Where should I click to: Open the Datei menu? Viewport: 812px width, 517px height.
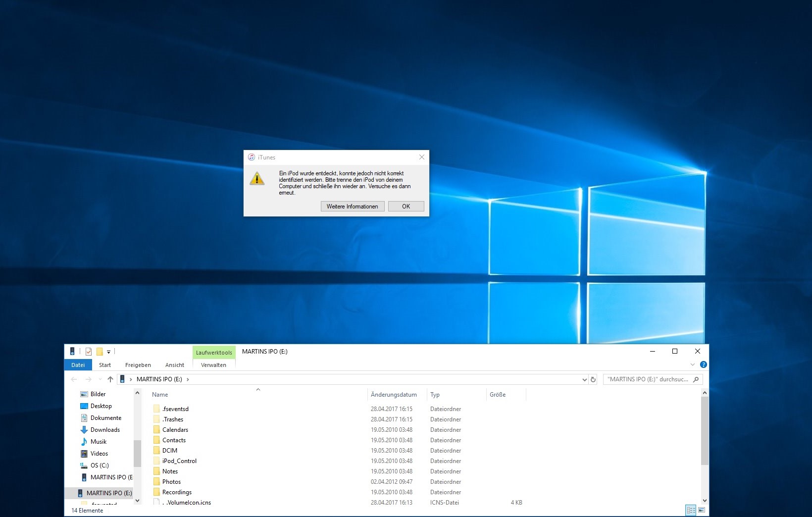78,365
